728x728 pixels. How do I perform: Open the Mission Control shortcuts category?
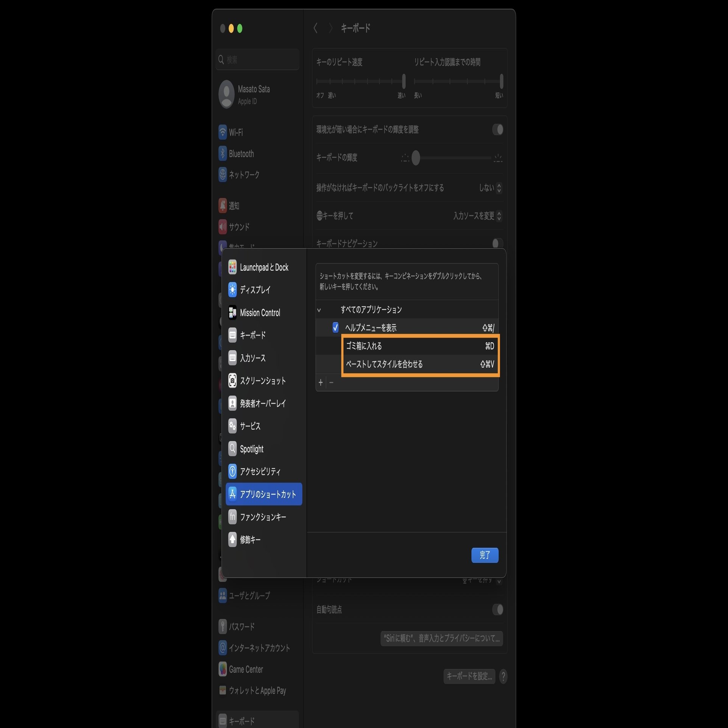[260, 313]
